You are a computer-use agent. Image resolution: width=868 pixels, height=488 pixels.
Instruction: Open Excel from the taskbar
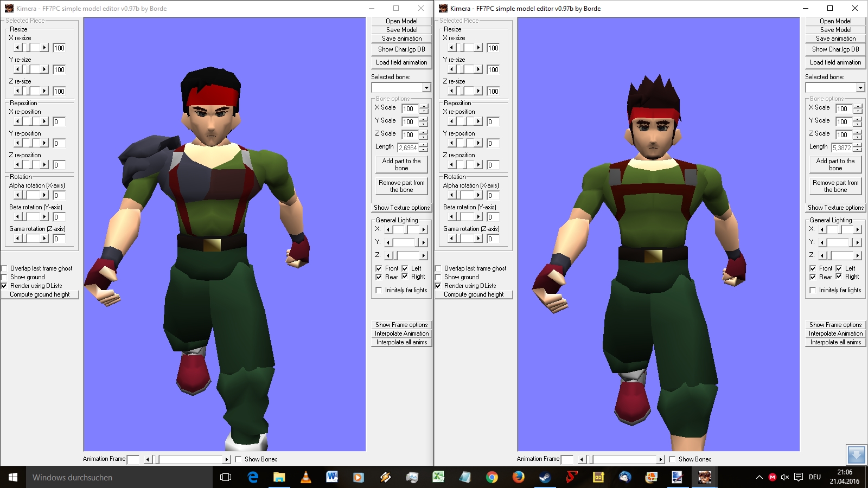tap(438, 477)
